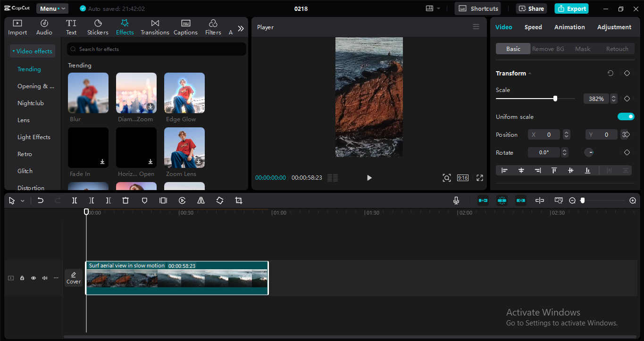Switch to the Animation tab
The width and height of the screenshot is (644, 341).
pos(569,27)
